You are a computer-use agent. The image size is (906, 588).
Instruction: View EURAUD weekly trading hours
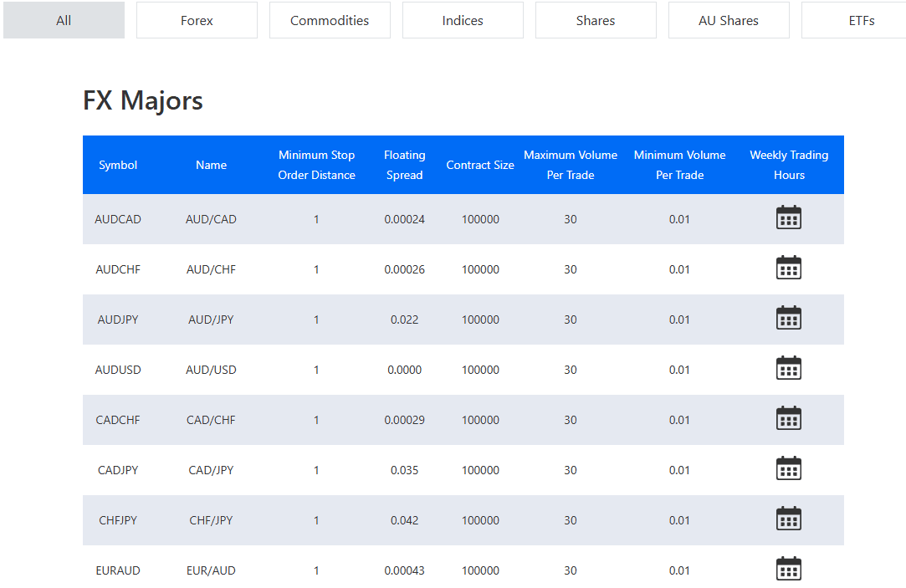[x=788, y=568]
